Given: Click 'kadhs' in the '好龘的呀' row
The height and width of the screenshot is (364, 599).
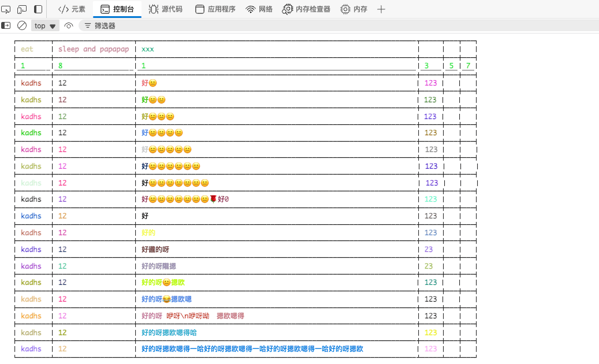Looking at the screenshot, I should (31, 250).
